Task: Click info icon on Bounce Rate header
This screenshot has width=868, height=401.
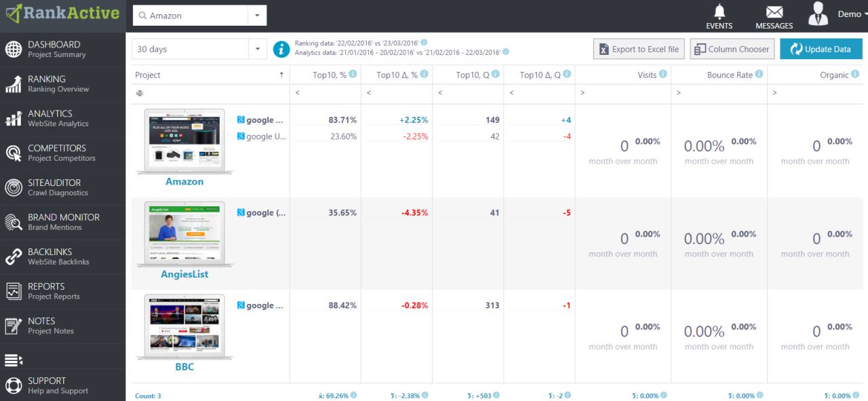Action: click(759, 75)
